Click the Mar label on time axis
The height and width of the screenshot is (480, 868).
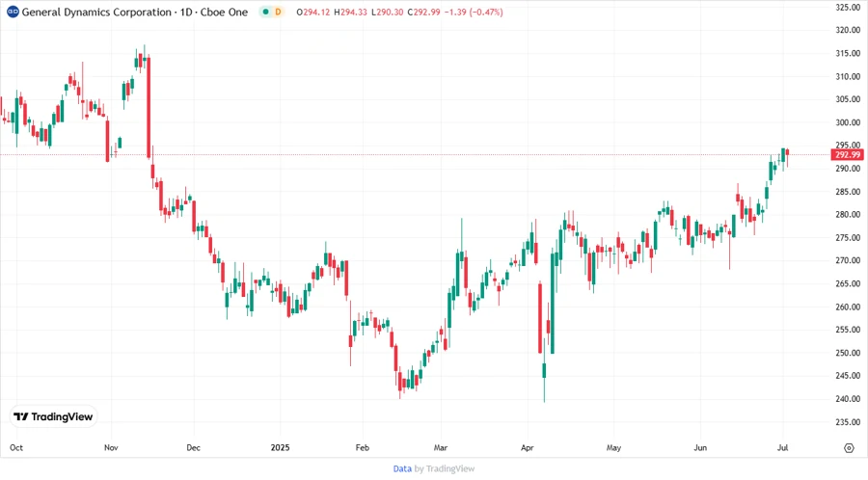pos(440,447)
